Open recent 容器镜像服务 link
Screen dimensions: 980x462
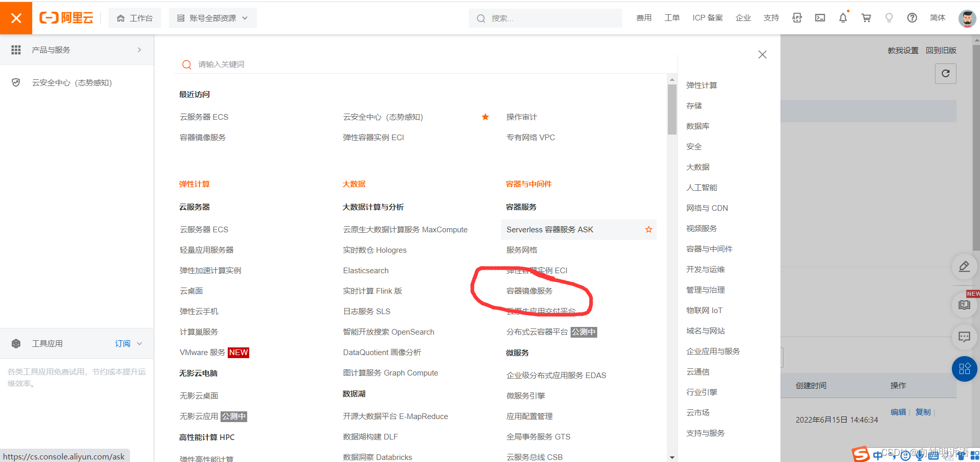[203, 137]
